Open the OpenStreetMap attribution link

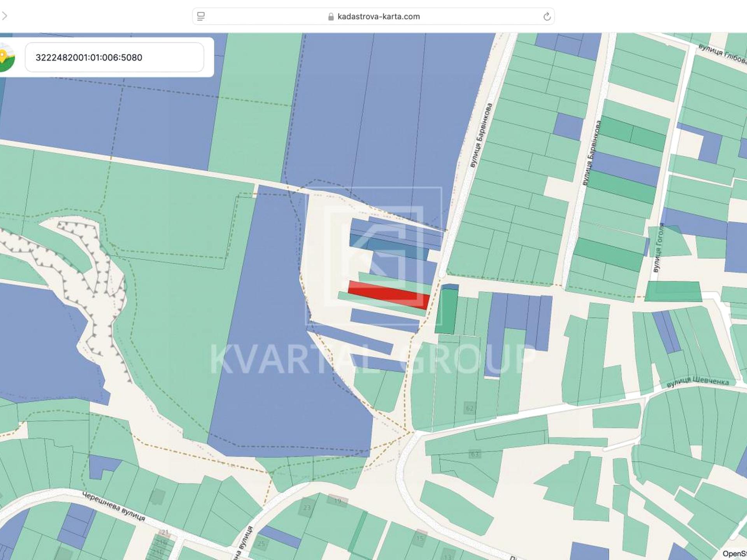pyautogui.click(x=734, y=553)
